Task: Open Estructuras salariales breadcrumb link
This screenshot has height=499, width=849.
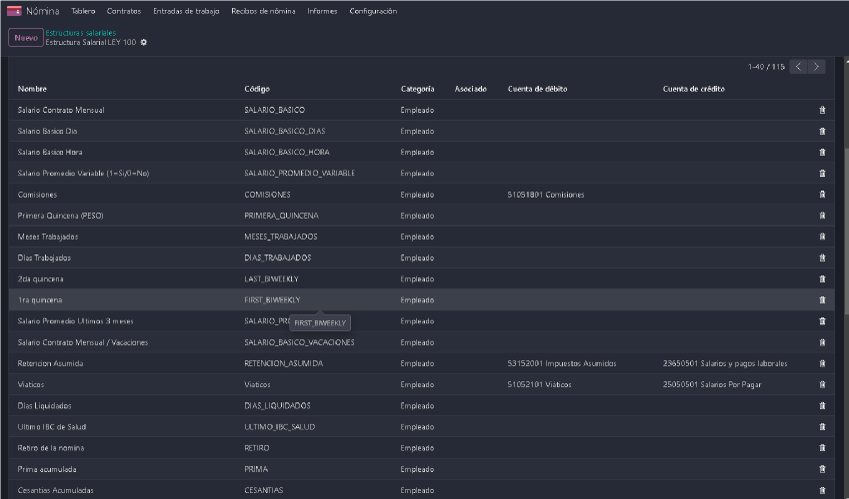Action: coord(81,32)
